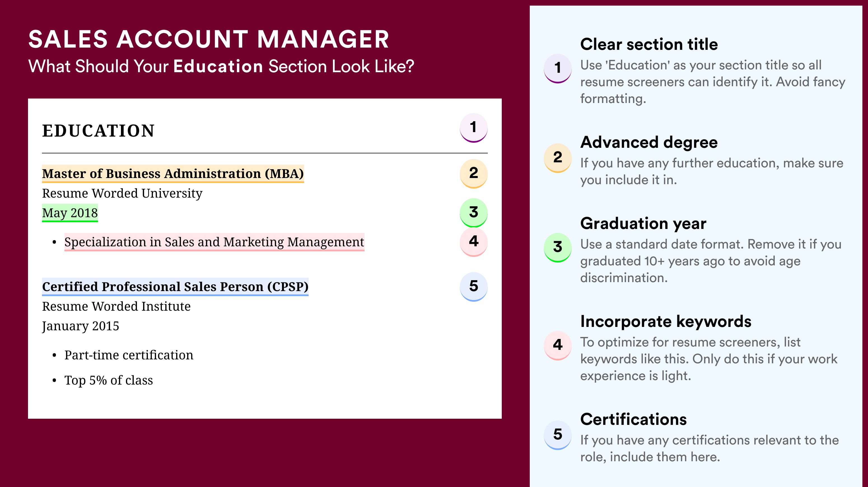This screenshot has width=868, height=487.
Task: Click the Specialization in Sales and Marketing Management line
Action: [214, 242]
